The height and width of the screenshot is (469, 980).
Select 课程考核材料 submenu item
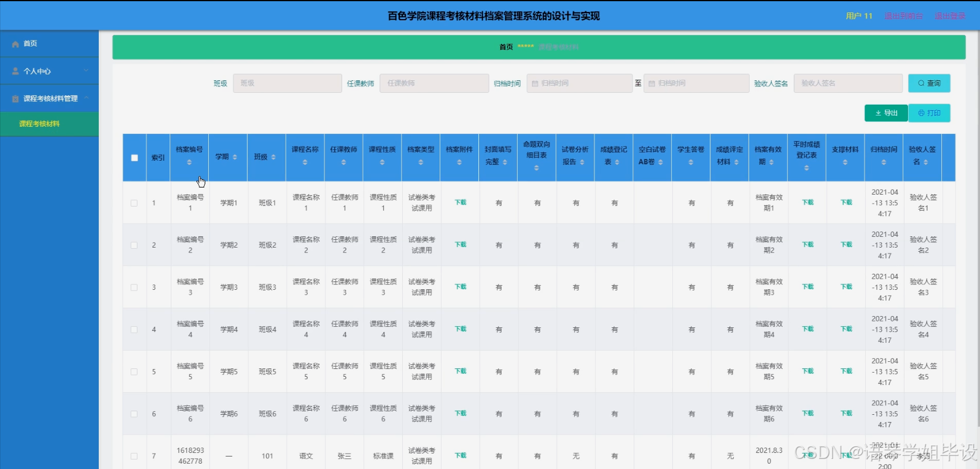pos(49,124)
